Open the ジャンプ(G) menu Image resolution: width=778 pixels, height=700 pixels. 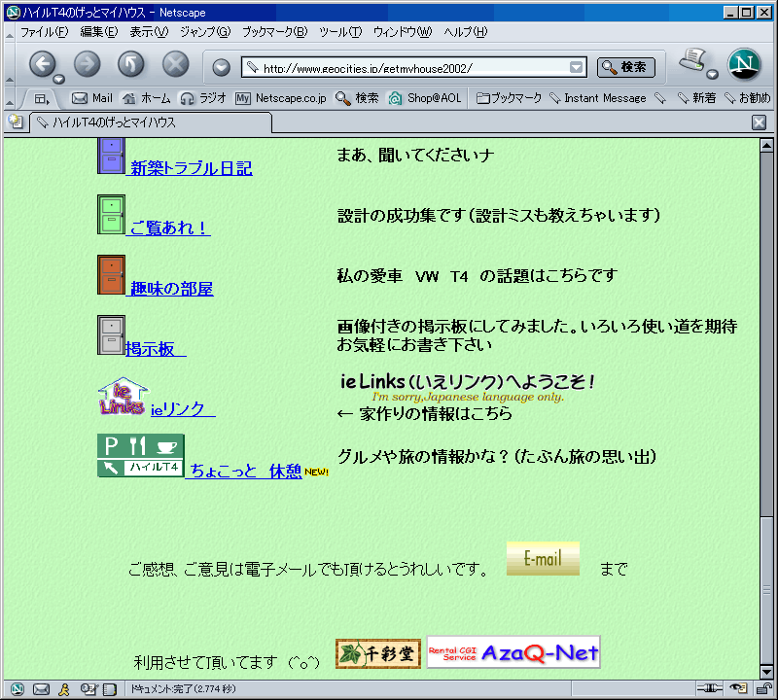(205, 32)
